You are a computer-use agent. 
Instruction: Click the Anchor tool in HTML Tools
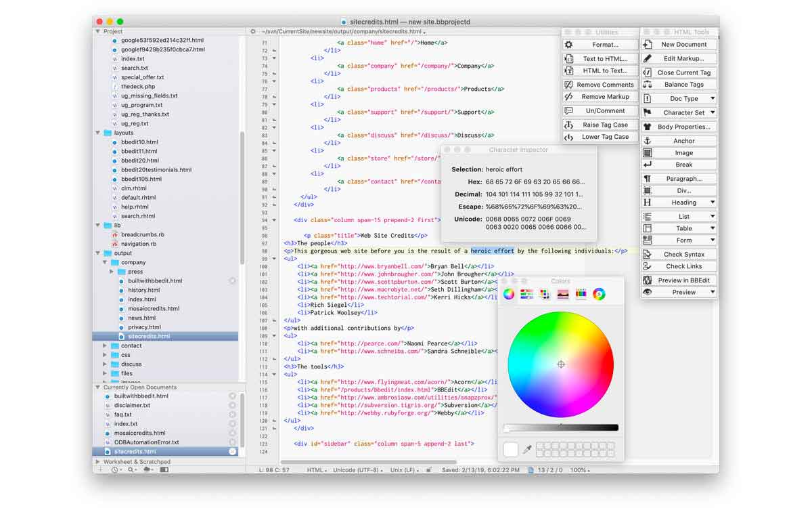(x=679, y=140)
